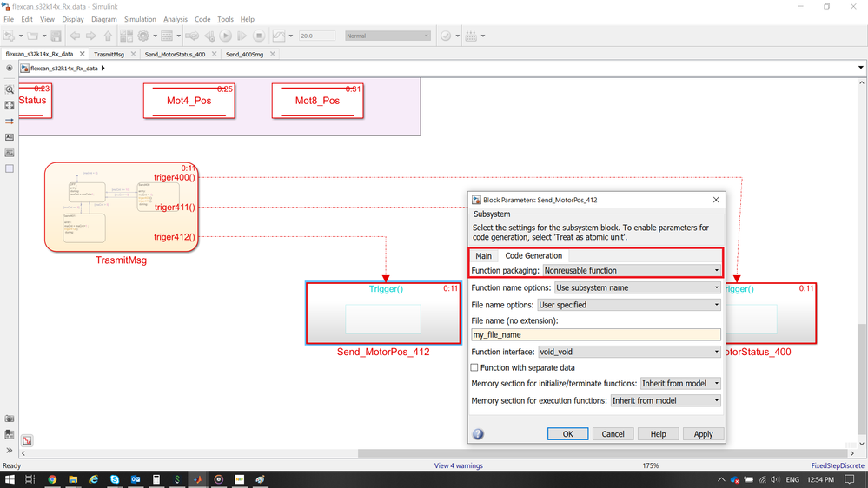Click the Back arrow toolbar icon
Screen dimensions: 868x488
point(75,36)
